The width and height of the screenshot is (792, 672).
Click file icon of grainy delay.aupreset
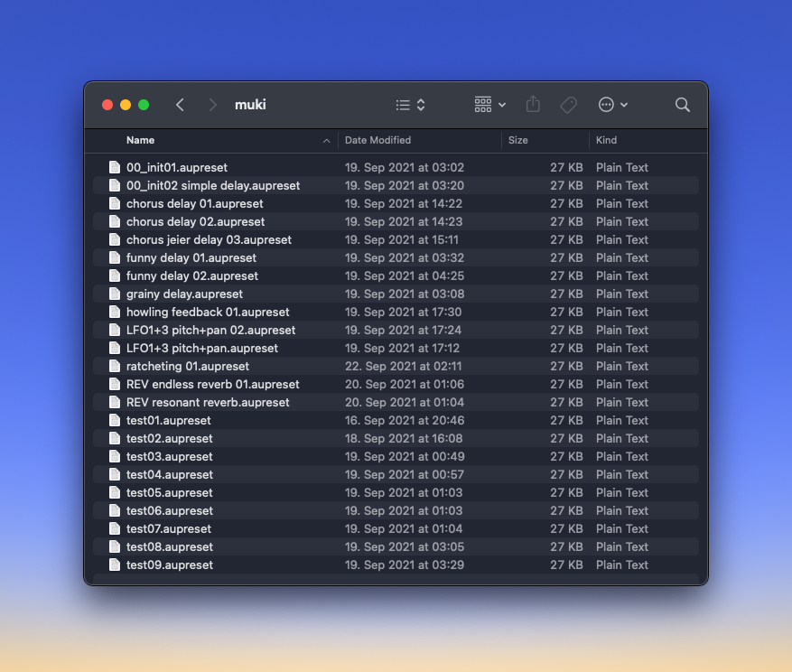(x=115, y=294)
